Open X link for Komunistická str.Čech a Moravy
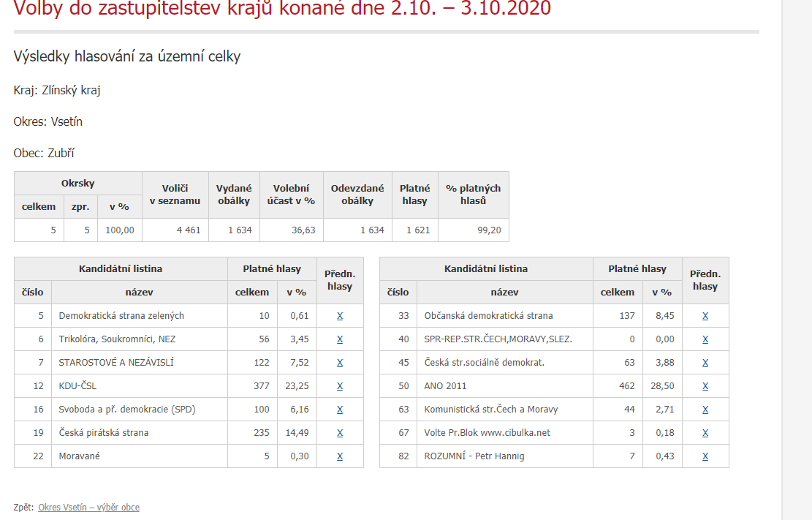The height and width of the screenshot is (520, 812). pyautogui.click(x=705, y=409)
